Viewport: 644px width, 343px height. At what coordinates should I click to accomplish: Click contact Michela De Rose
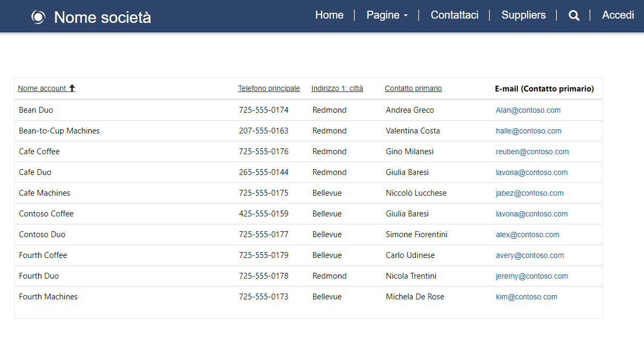point(415,297)
